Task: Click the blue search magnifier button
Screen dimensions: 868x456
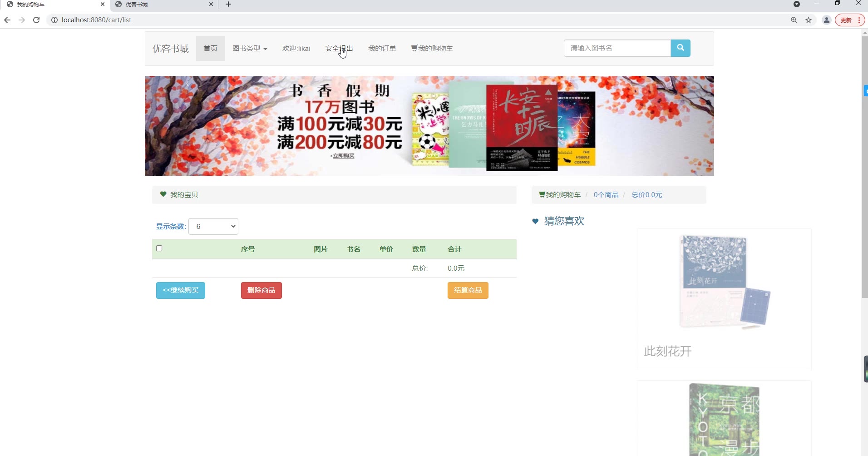Action: coord(680,48)
